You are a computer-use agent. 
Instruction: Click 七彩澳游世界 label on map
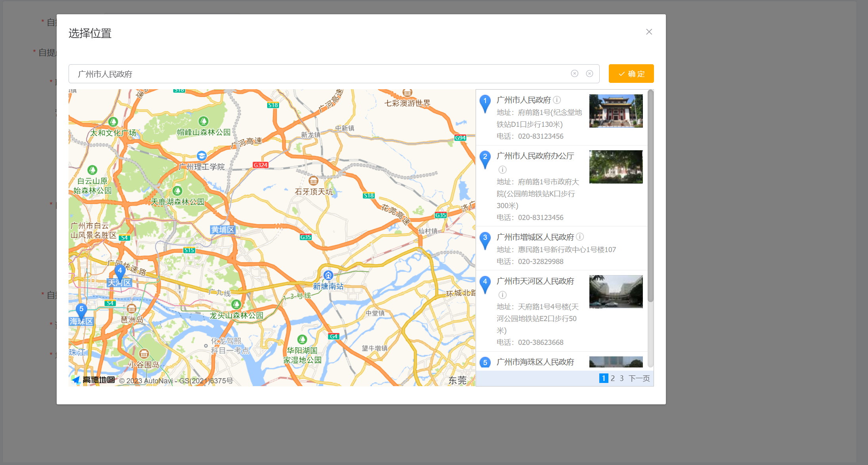point(407,103)
